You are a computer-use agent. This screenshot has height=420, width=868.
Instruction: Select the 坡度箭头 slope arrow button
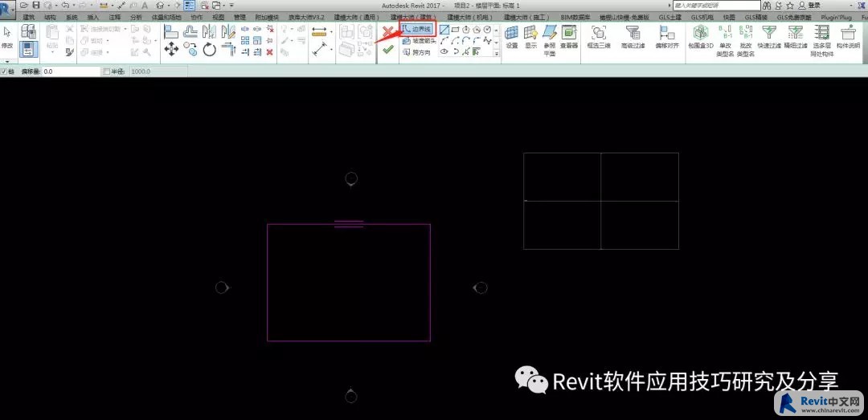click(419, 40)
